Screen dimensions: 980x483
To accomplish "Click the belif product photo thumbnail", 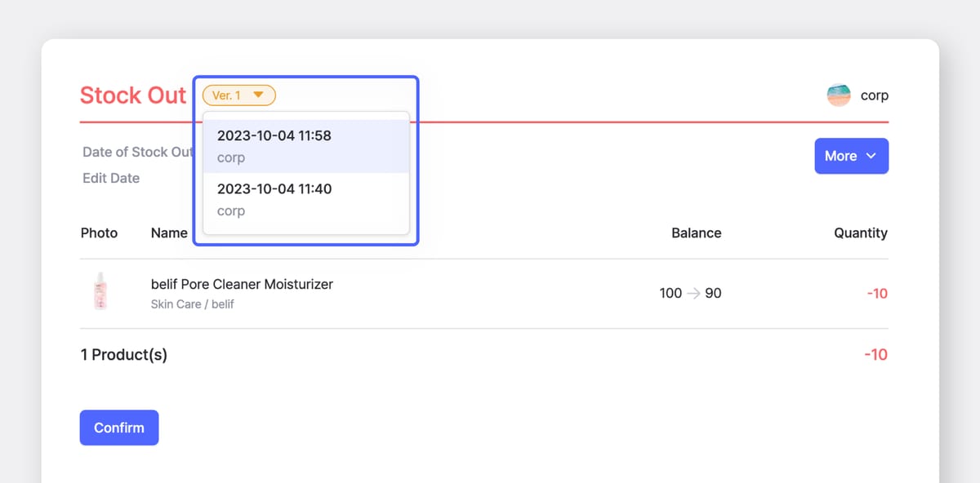I will (x=100, y=293).
